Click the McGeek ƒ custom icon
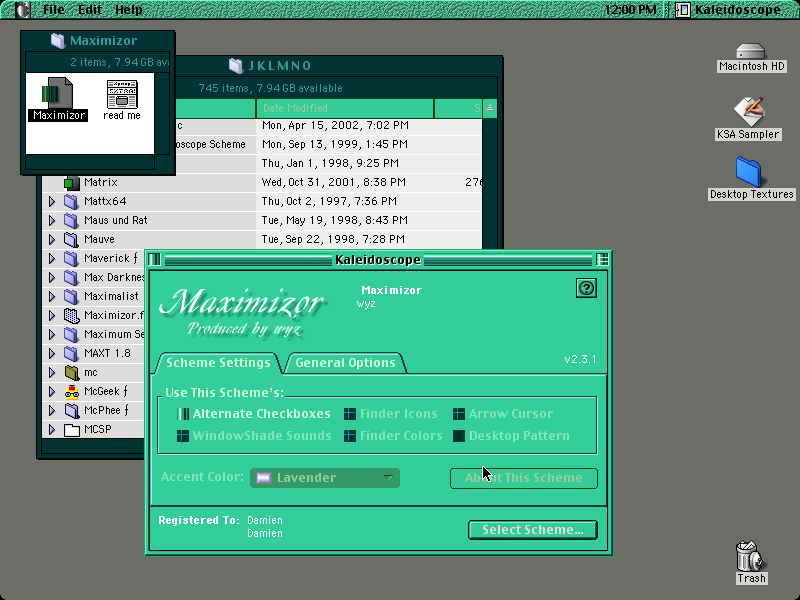The width and height of the screenshot is (800, 600). click(71, 391)
